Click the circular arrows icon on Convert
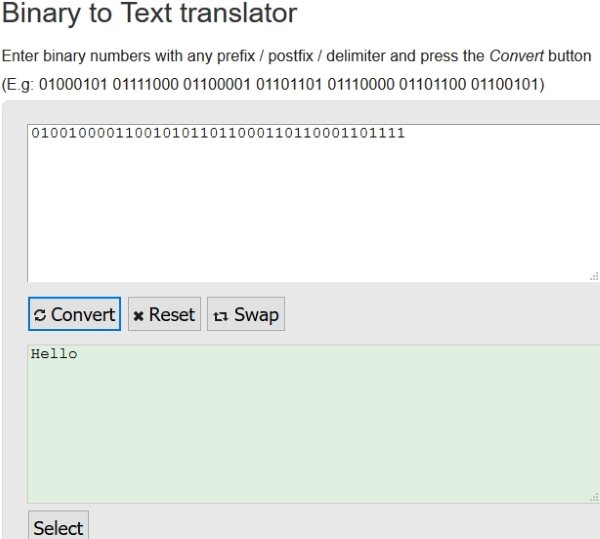 (40, 315)
